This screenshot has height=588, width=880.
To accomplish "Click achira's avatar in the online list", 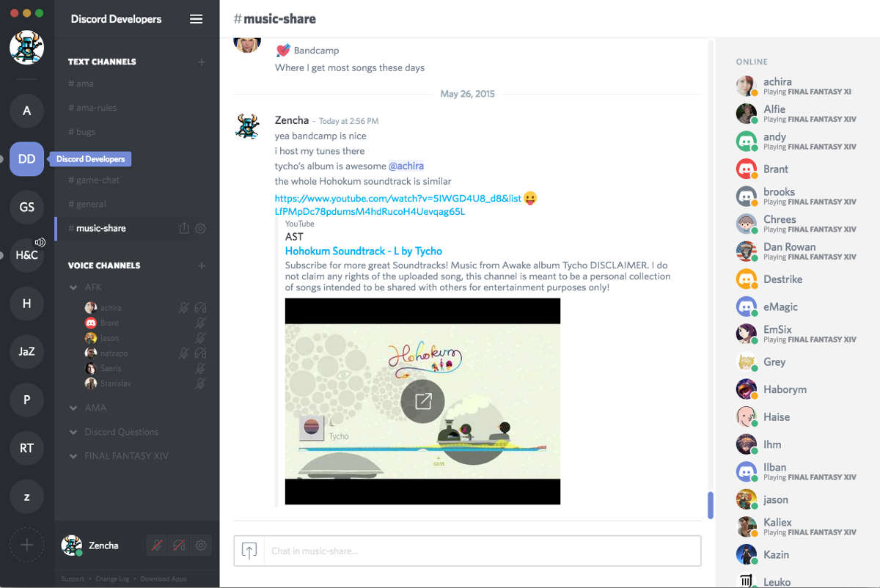I will click(747, 87).
